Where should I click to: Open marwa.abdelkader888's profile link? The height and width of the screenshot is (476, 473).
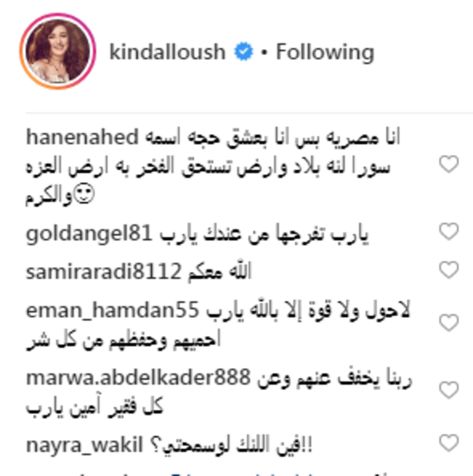138,377
